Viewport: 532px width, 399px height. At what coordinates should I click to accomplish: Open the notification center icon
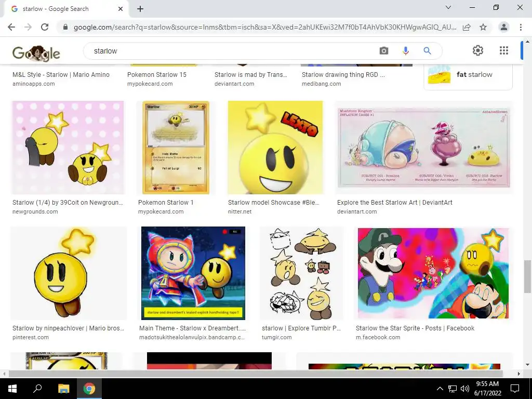[x=515, y=389]
